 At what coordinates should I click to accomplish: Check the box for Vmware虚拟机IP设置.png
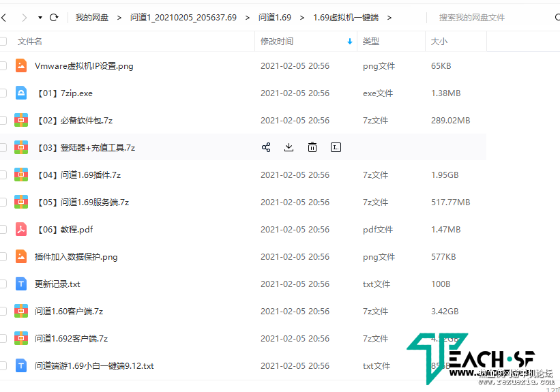pos(3,65)
